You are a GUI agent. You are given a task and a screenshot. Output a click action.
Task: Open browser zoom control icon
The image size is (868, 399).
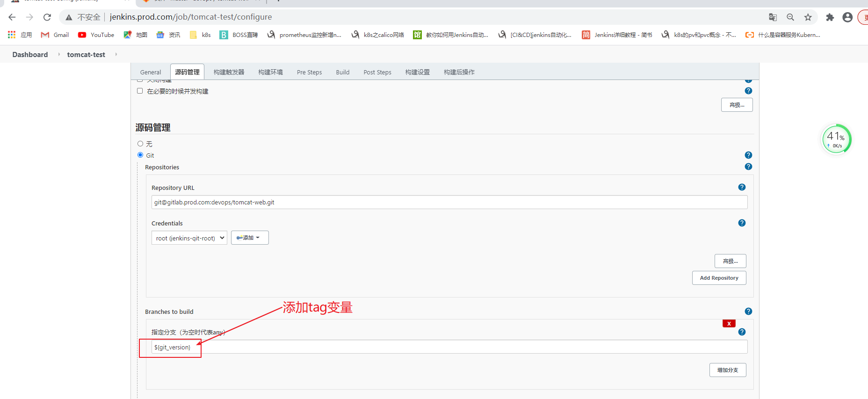(790, 17)
